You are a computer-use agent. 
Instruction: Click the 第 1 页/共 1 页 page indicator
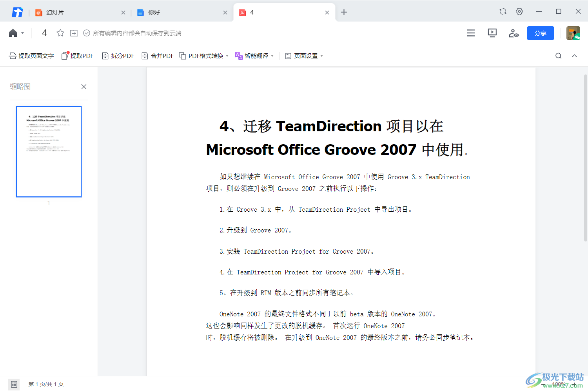point(46,384)
